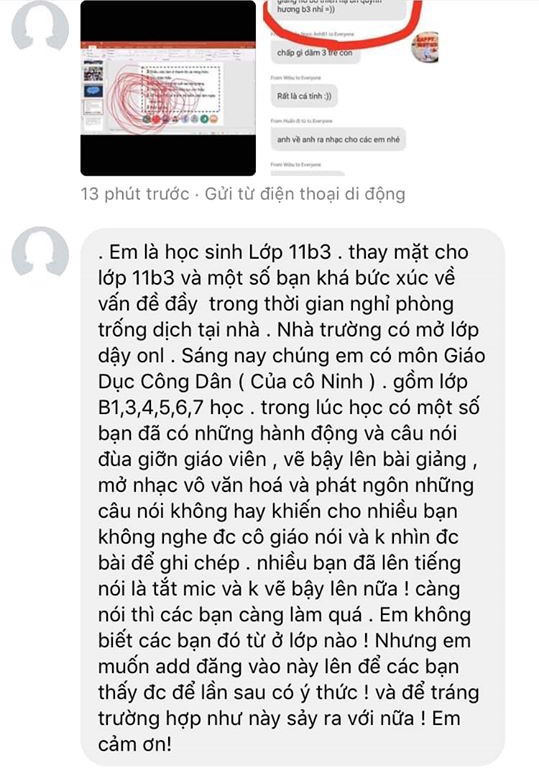Open the PowerPoint screenshot attachment
The width and height of the screenshot is (539, 776).
point(168,88)
